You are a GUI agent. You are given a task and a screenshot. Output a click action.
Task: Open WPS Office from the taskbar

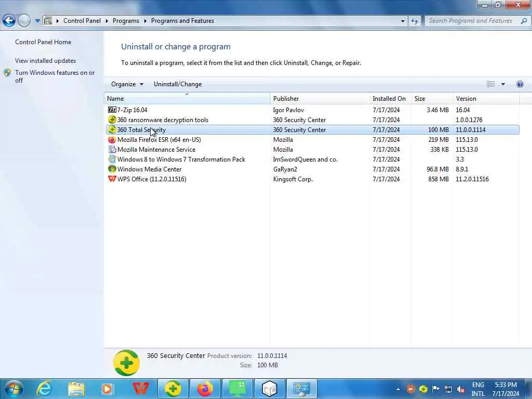coord(140,389)
